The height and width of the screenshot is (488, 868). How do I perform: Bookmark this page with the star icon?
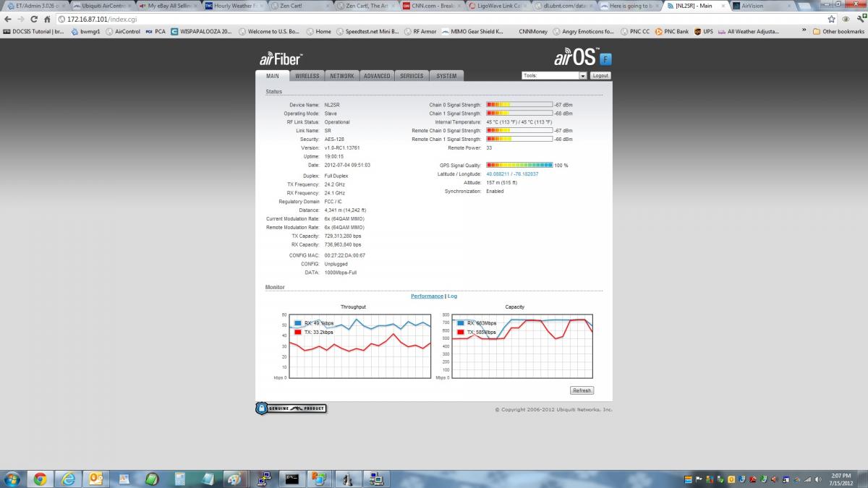click(x=831, y=20)
